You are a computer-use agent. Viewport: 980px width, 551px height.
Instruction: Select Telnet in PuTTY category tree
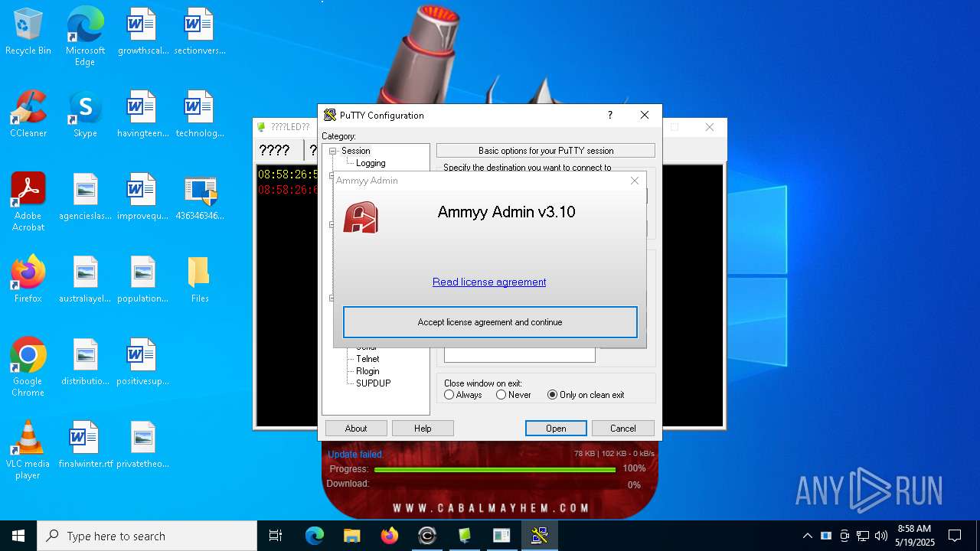click(367, 359)
